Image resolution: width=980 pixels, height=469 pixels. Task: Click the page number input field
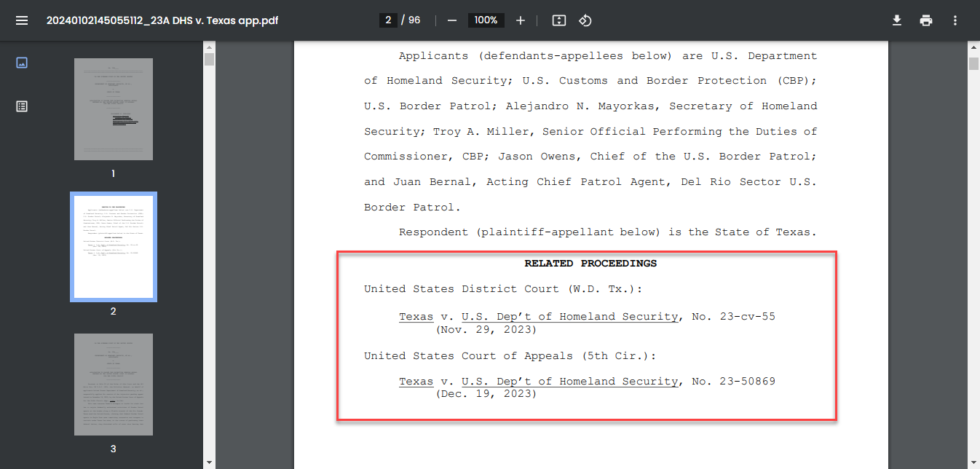click(x=389, y=20)
